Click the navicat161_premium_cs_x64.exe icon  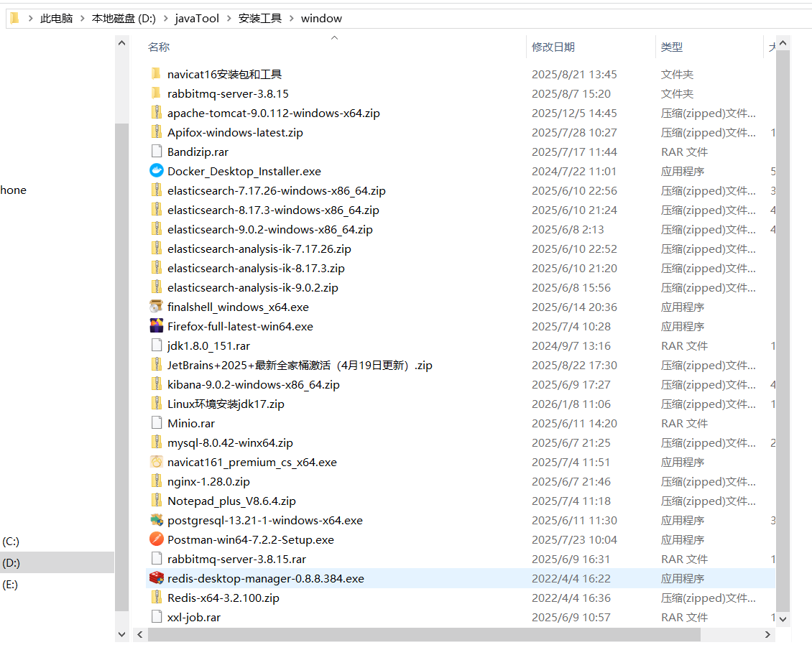(157, 462)
